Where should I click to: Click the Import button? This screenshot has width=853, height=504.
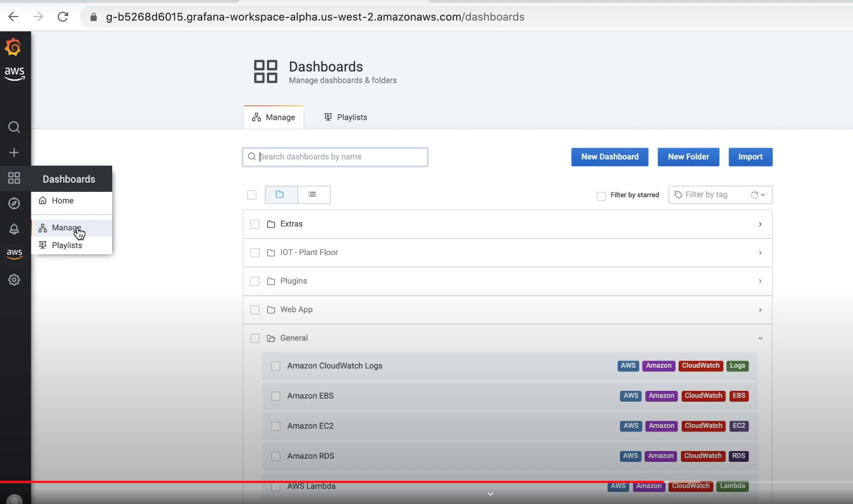750,157
